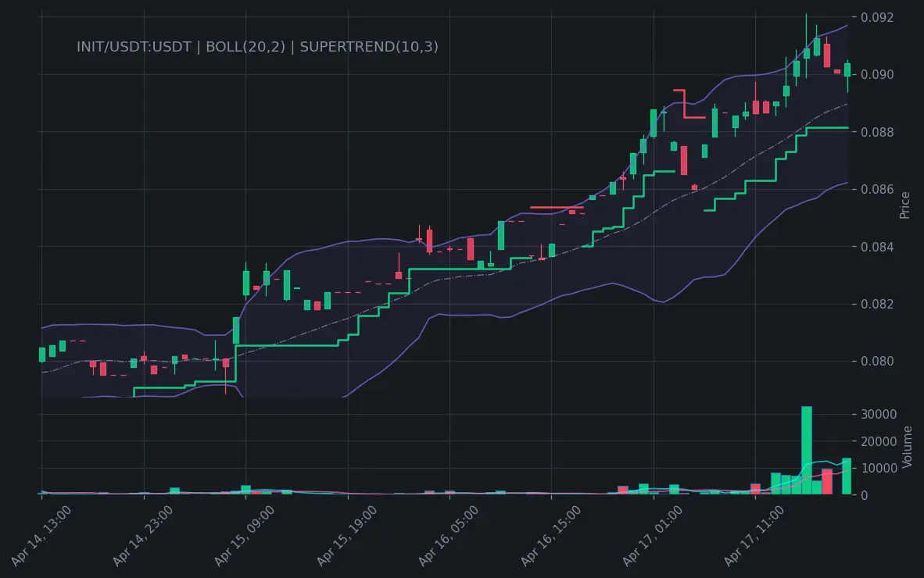This screenshot has width=924, height=578.
Task: Select the 0.088 price axis label
Action: [x=877, y=133]
